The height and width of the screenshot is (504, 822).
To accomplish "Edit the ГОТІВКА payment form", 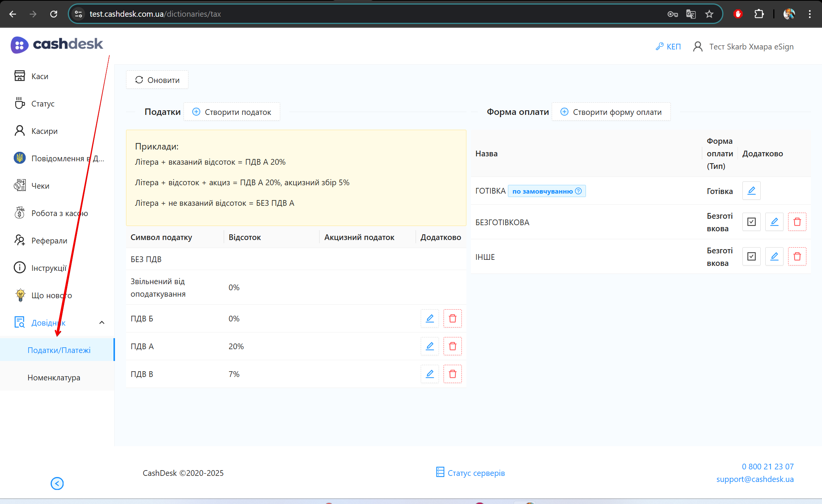I will tap(751, 191).
